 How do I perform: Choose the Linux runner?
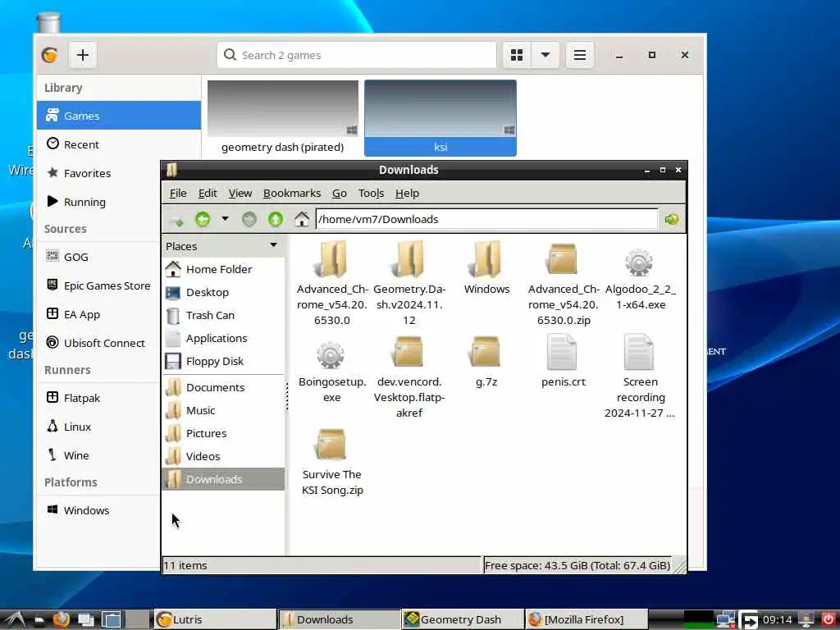click(x=99, y=427)
